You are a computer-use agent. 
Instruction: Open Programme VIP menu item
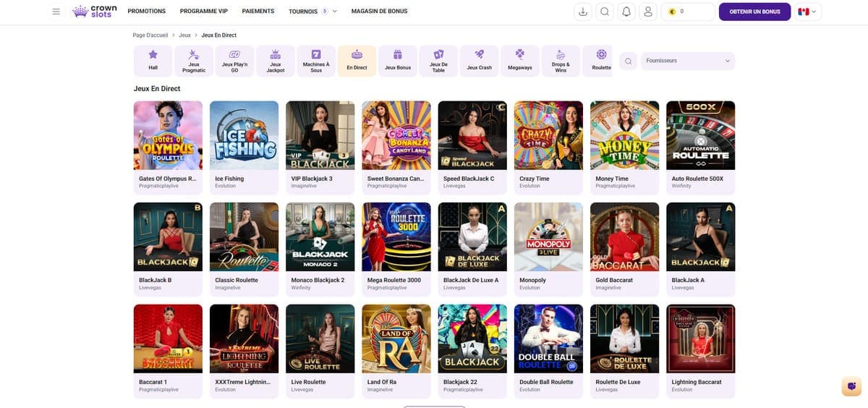[204, 12]
